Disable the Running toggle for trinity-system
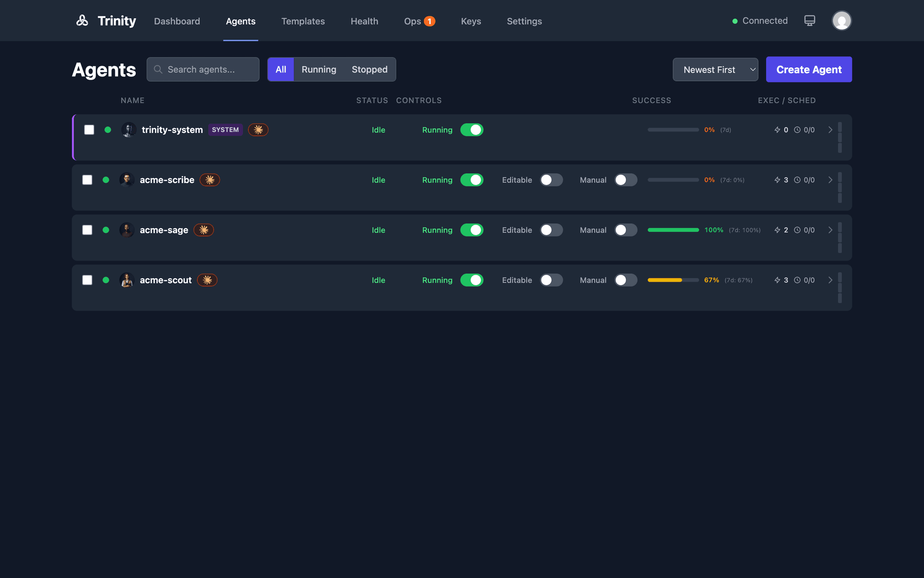The height and width of the screenshot is (578, 924). point(472,130)
